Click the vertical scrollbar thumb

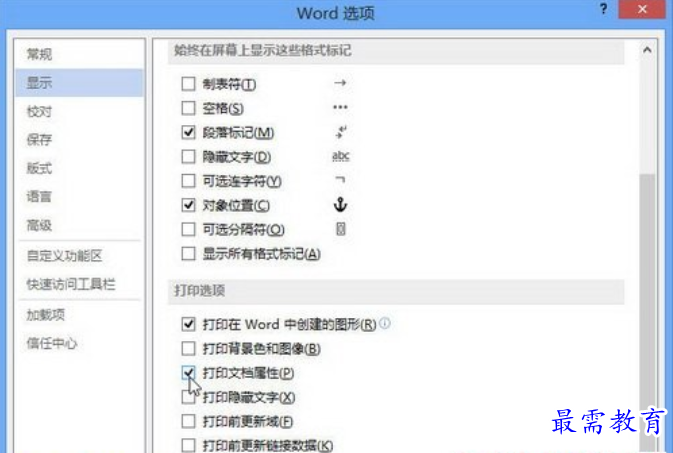(x=647, y=311)
